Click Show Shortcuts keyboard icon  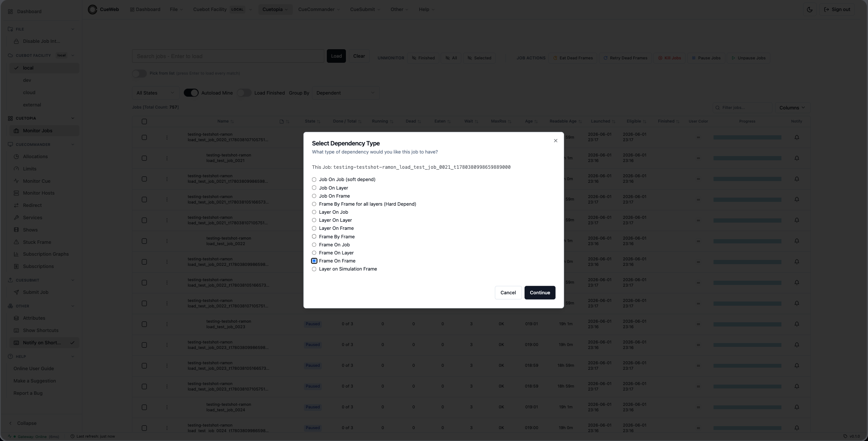16,331
